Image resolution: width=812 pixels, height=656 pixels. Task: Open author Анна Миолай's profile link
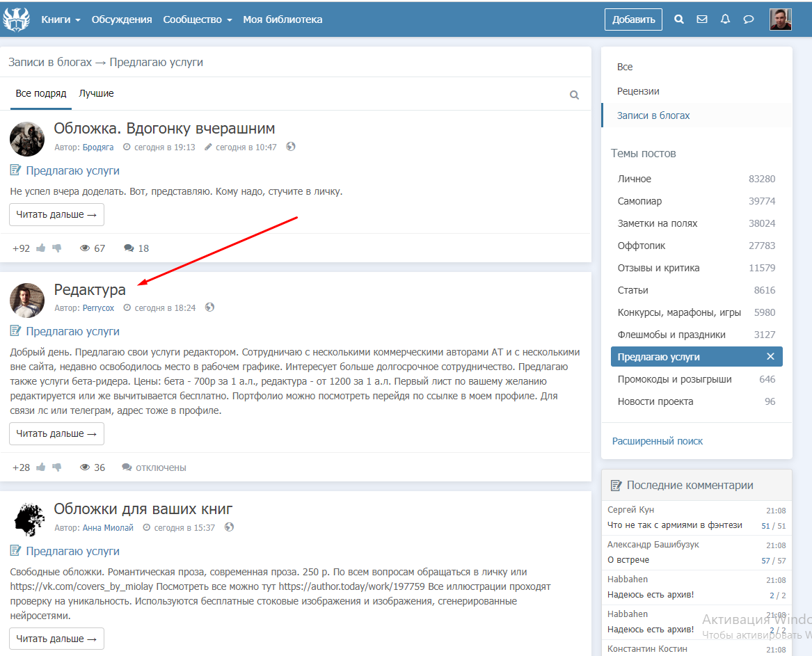[x=108, y=527]
